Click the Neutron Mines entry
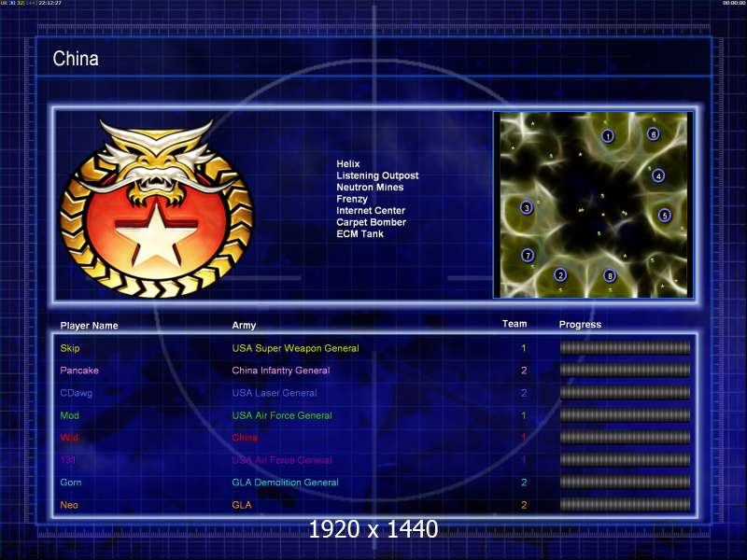Screen dimensions: 747x560 (x=370, y=188)
